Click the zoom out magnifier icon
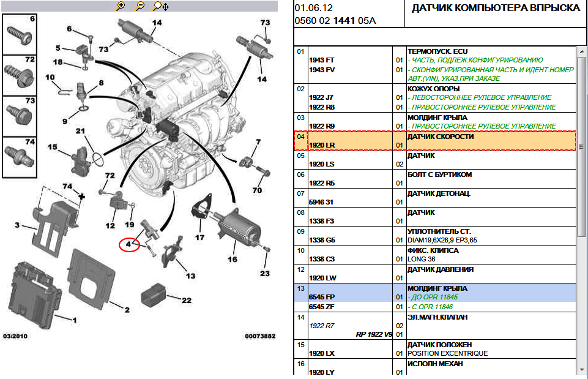Screen dimensions: 588x379 pos(140,6)
